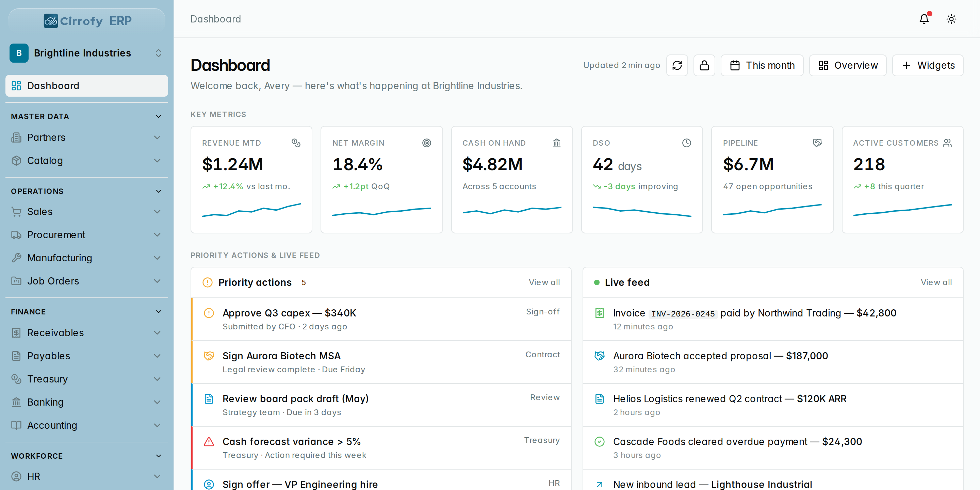Expand the Sales menu chevron
This screenshot has height=490, width=980.
[158, 212]
